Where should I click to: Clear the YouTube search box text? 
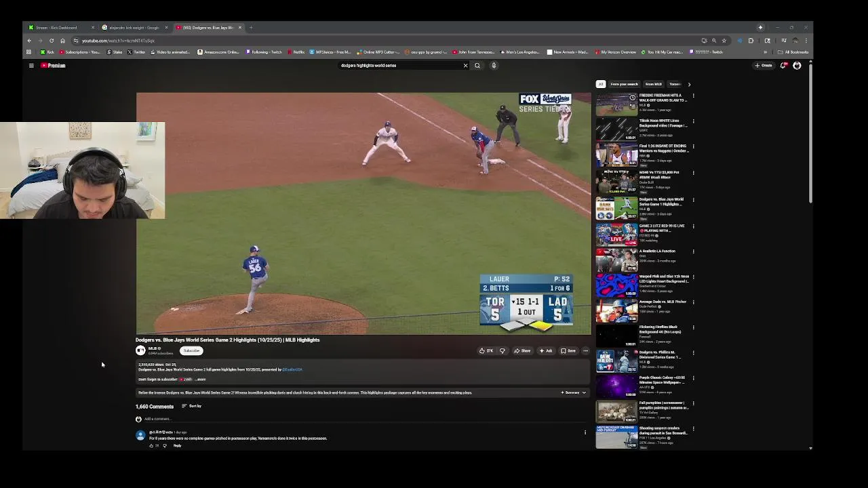pyautogui.click(x=465, y=66)
